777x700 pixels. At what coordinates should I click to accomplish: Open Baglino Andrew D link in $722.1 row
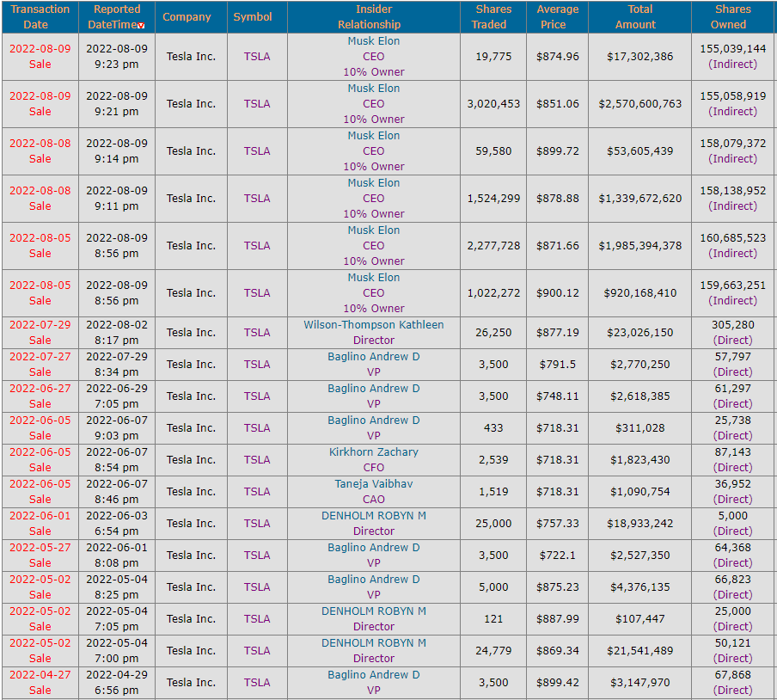coord(374,547)
